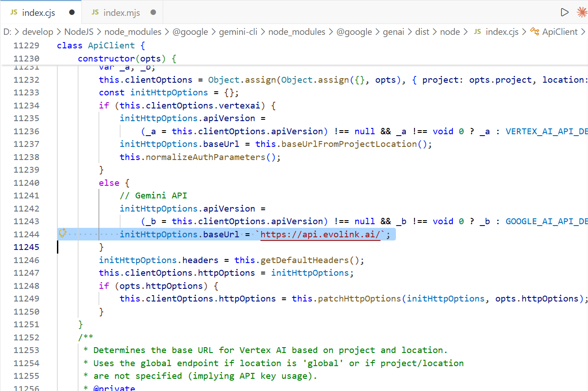Click the unsaved changes dot on index.mjs tab

pos(153,12)
